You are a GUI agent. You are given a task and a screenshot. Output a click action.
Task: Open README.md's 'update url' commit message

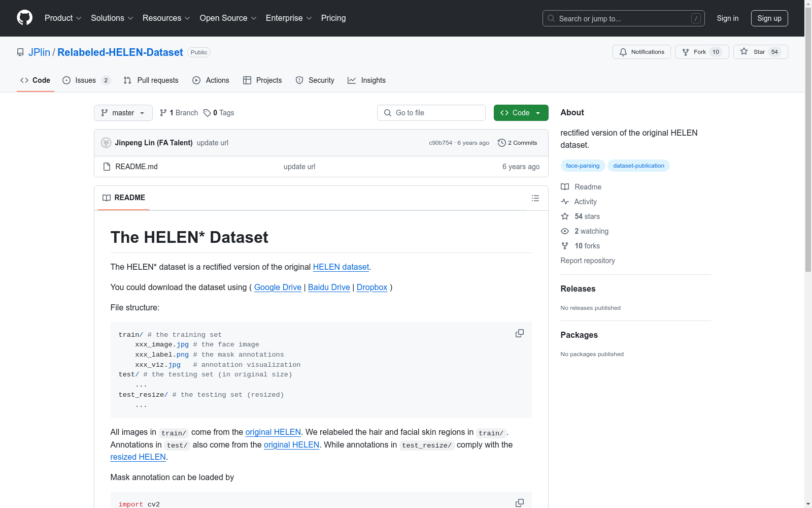(299, 167)
